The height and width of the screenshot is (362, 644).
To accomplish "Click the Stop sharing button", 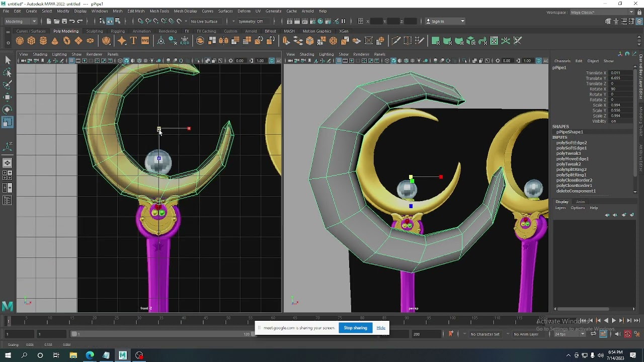I will coord(355,328).
